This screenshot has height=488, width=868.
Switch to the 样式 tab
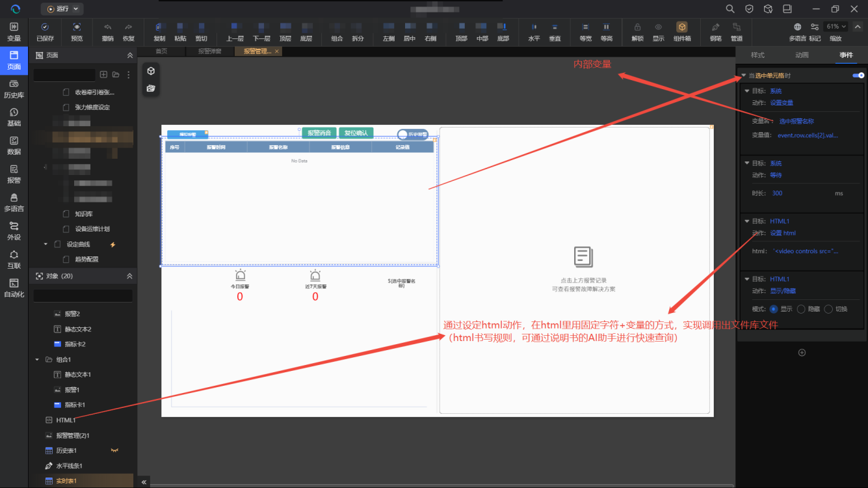[757, 55]
